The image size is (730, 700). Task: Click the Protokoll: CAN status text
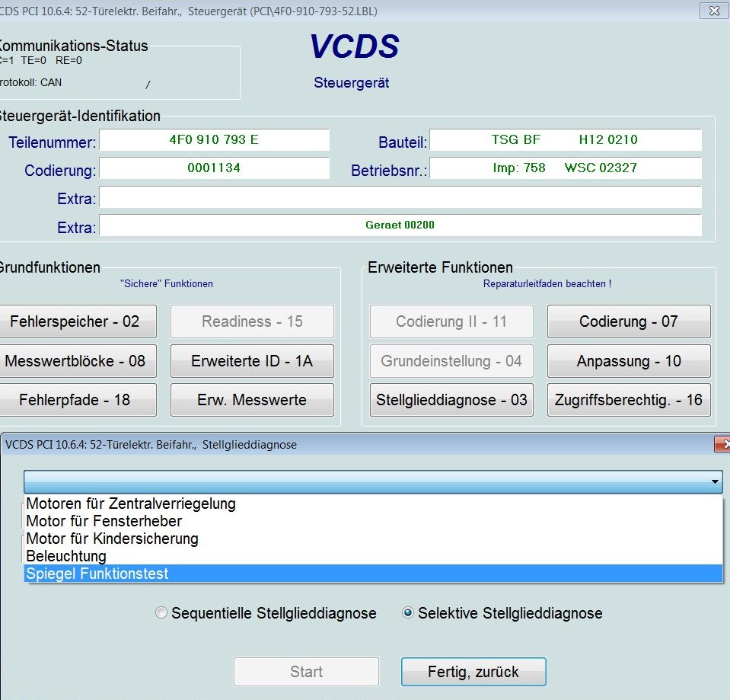tap(30, 82)
